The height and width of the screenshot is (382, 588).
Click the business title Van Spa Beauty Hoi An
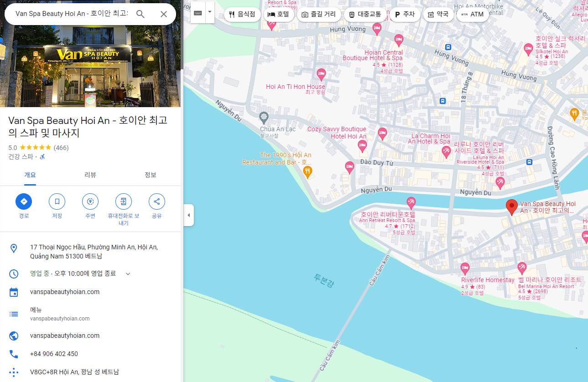[88, 127]
